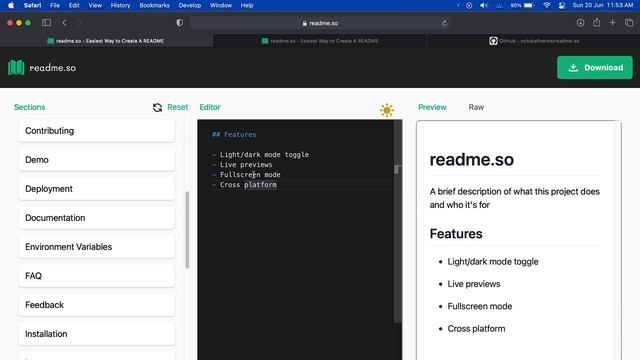The width and height of the screenshot is (640, 360).
Task: Add the Documentation section
Action: click(97, 218)
